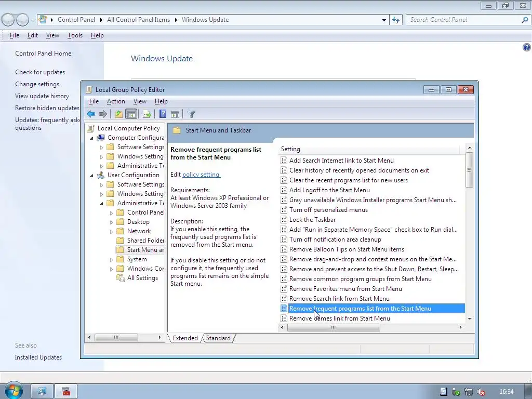Select Remove Favorites menu from Start Menu

[x=345, y=289]
